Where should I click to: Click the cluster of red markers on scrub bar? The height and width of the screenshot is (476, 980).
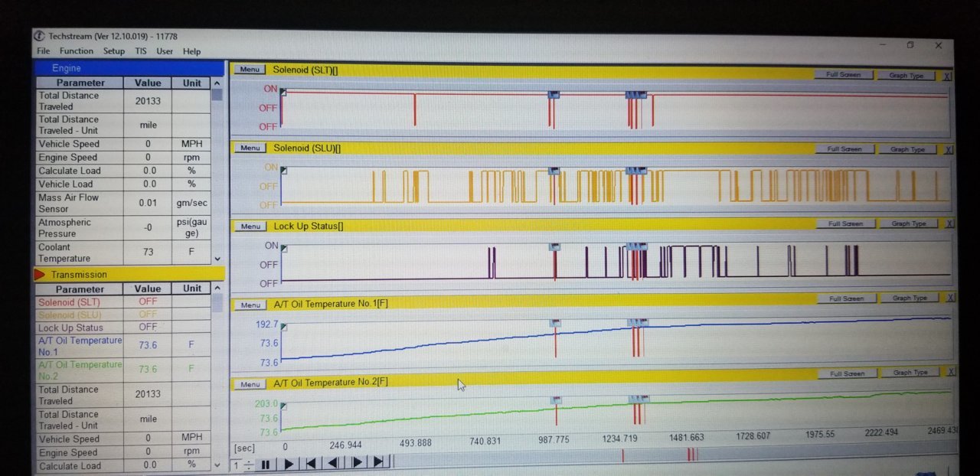(692, 454)
